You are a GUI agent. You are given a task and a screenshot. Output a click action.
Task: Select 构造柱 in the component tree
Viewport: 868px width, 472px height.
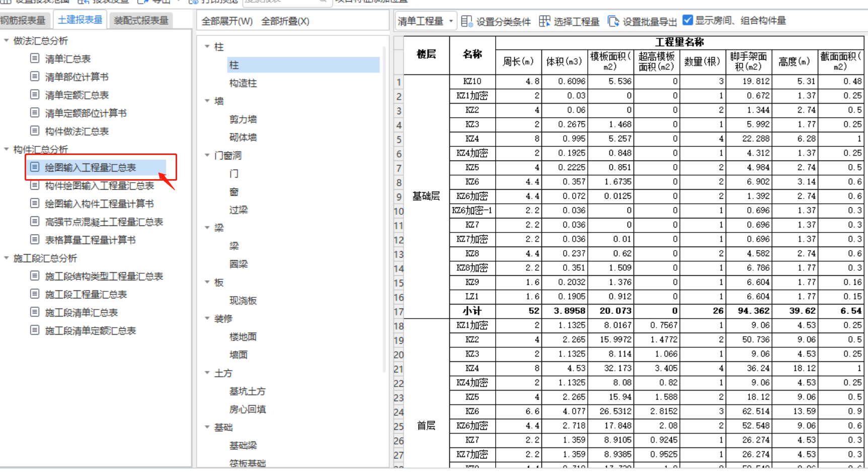(243, 83)
